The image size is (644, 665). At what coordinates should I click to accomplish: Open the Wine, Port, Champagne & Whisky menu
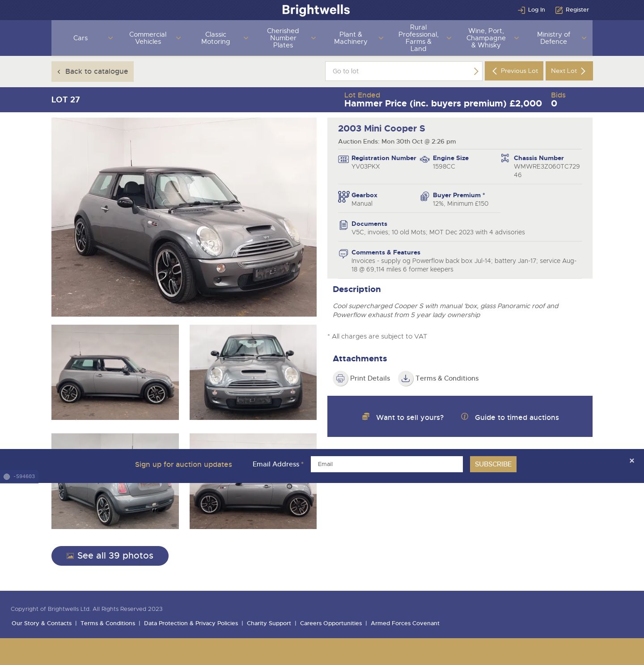[486, 38]
